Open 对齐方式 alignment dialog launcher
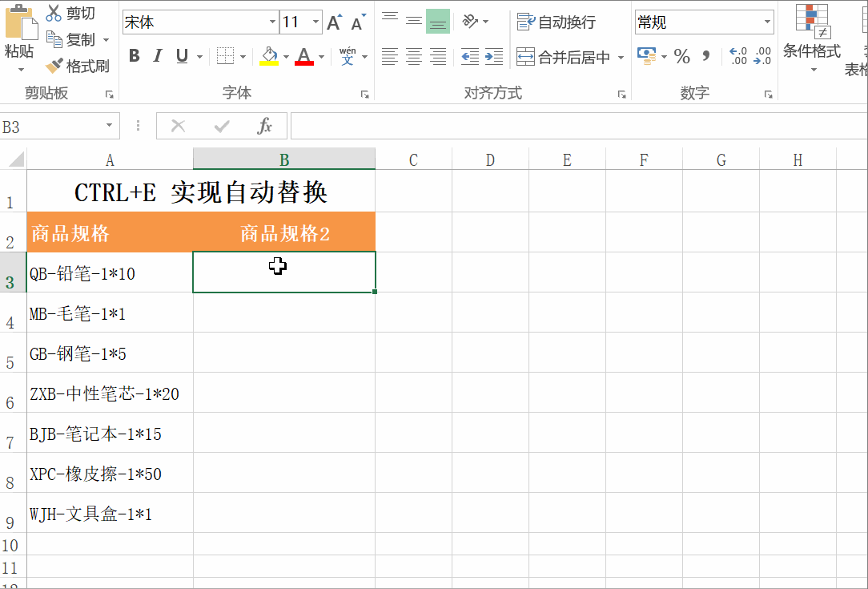This screenshot has width=868, height=589. [621, 95]
